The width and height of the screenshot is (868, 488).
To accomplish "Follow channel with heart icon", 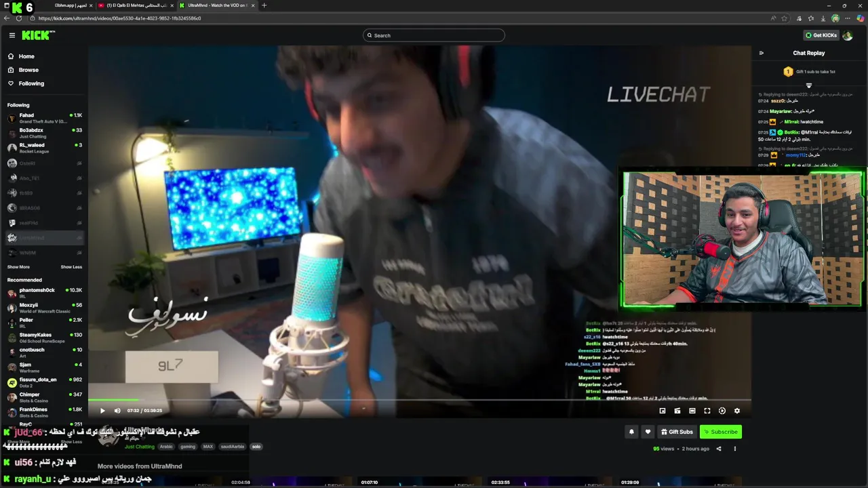I will (648, 432).
